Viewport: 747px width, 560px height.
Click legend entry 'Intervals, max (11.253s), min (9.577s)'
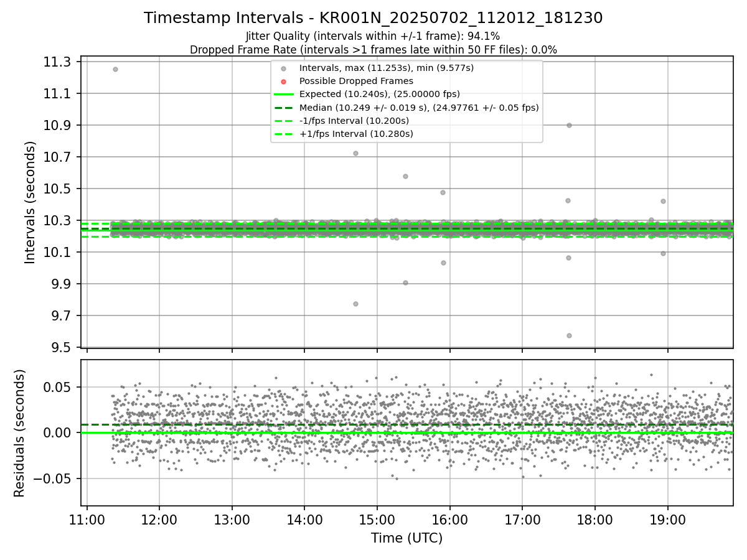pyautogui.click(x=386, y=68)
